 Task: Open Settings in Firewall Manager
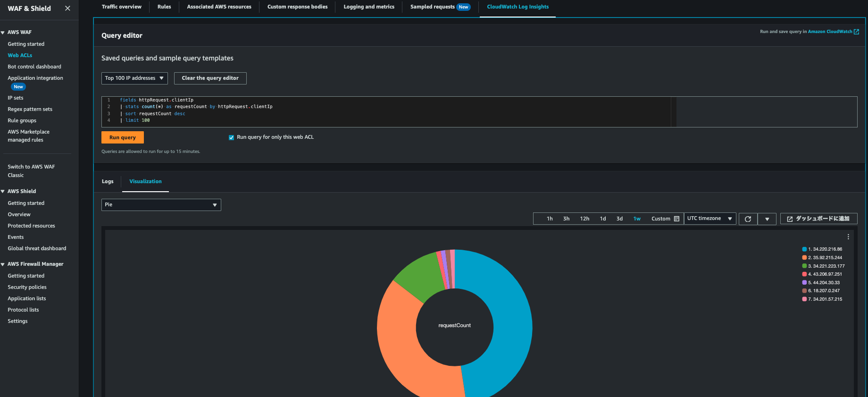(18, 321)
